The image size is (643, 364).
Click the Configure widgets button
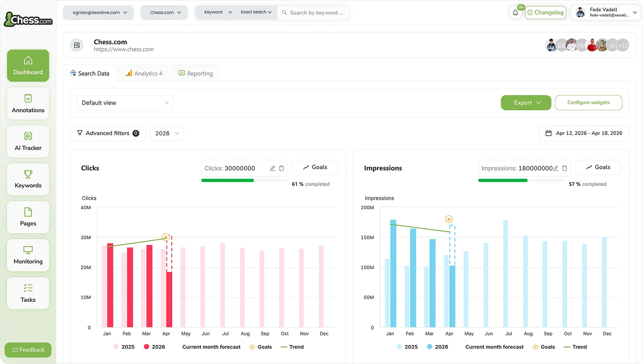coord(589,103)
